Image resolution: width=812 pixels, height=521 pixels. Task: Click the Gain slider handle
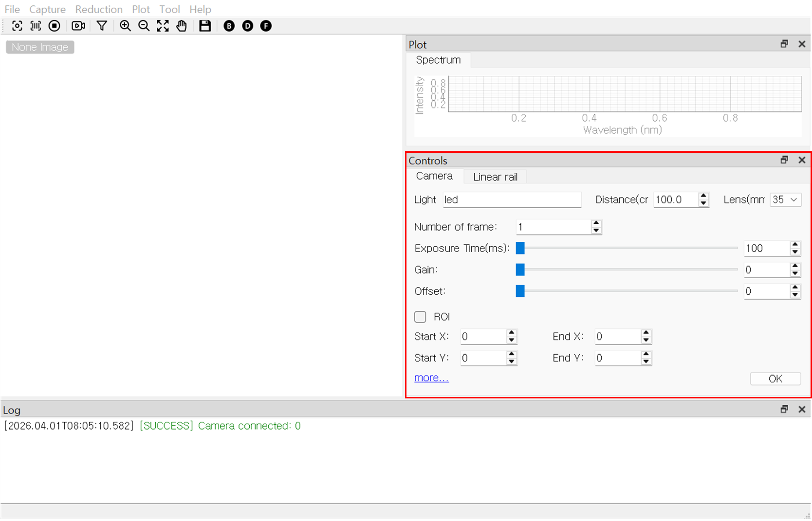[520, 269]
